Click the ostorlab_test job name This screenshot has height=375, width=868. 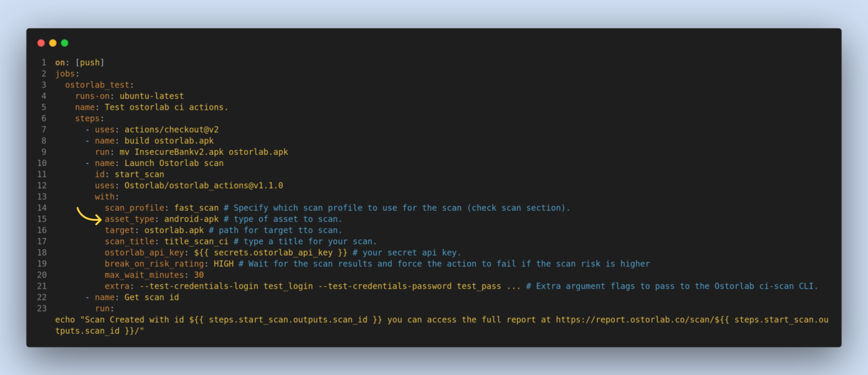97,85
